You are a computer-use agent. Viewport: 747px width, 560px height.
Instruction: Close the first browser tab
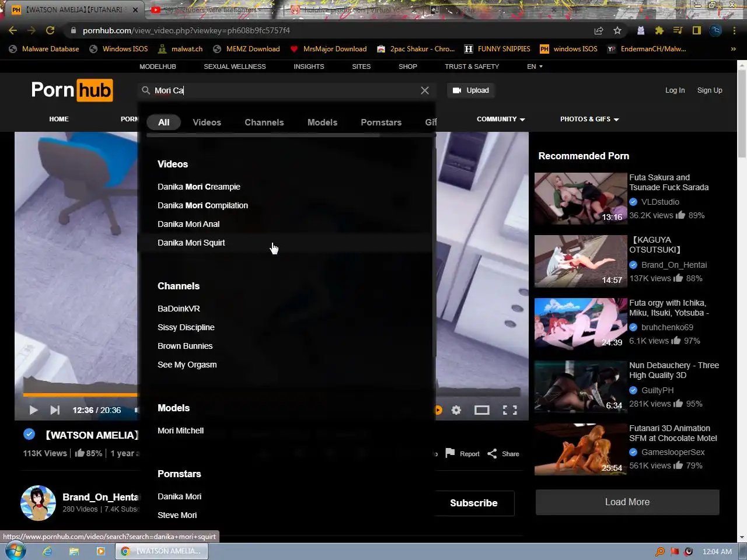[x=135, y=10]
